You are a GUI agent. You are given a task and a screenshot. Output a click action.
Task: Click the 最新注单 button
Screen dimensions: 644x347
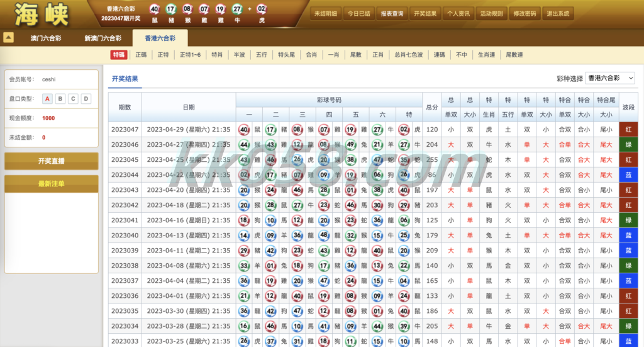[x=52, y=184]
